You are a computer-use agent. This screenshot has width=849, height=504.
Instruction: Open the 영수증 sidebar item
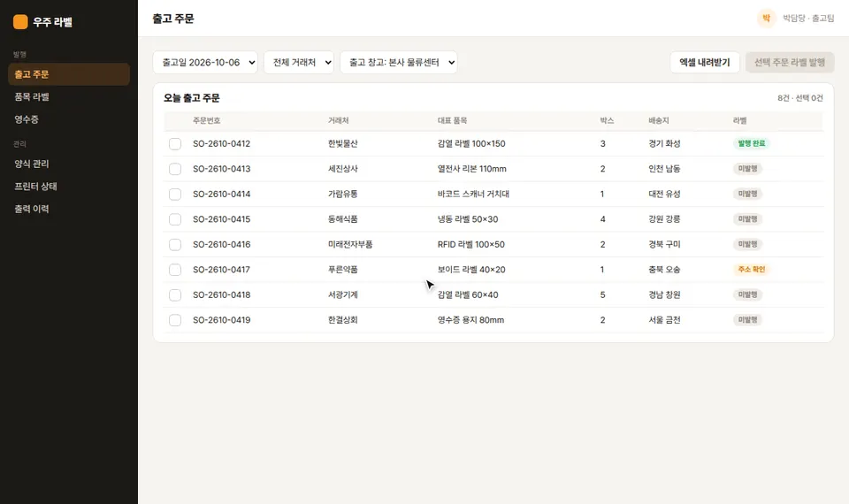tap(69, 119)
